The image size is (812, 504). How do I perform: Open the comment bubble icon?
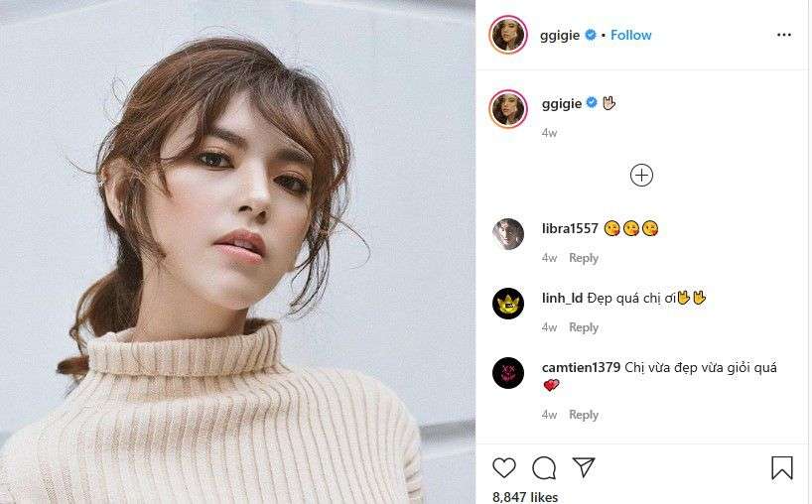[x=544, y=467]
